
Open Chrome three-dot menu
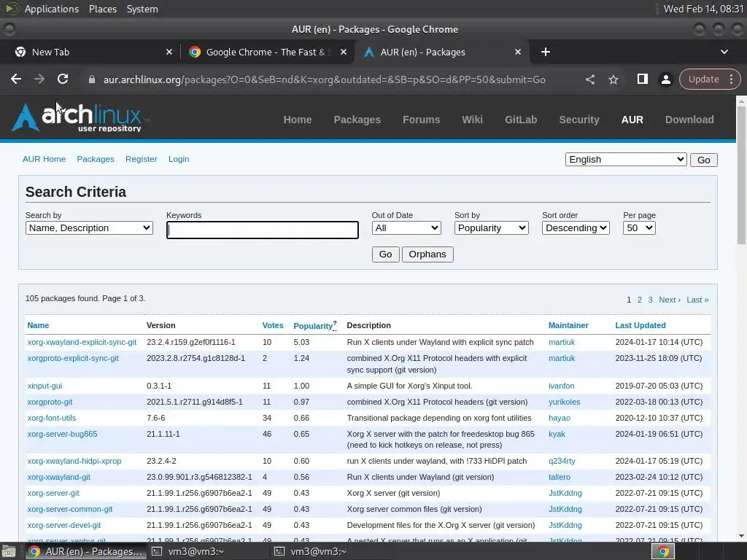point(731,79)
